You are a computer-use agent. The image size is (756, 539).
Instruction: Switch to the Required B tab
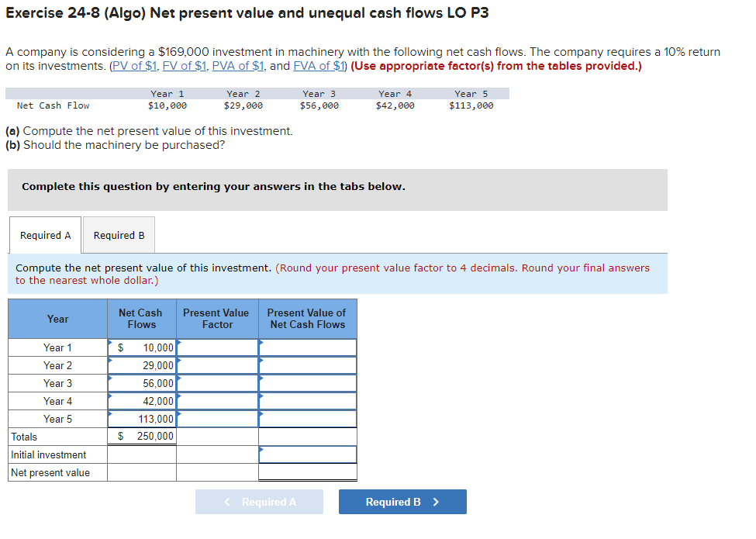118,235
